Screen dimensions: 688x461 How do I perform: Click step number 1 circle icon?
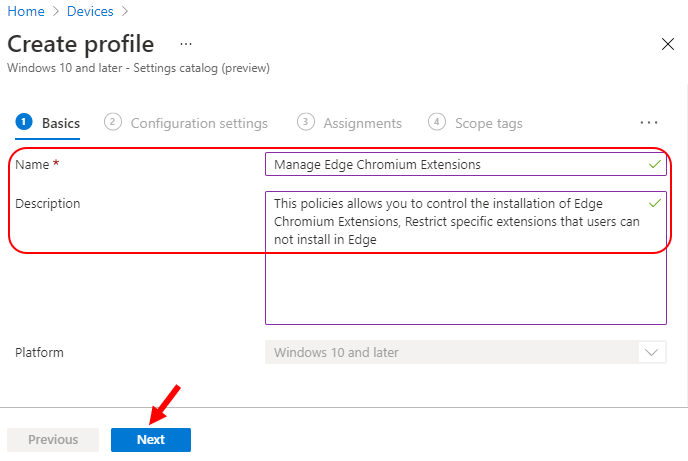(x=24, y=122)
